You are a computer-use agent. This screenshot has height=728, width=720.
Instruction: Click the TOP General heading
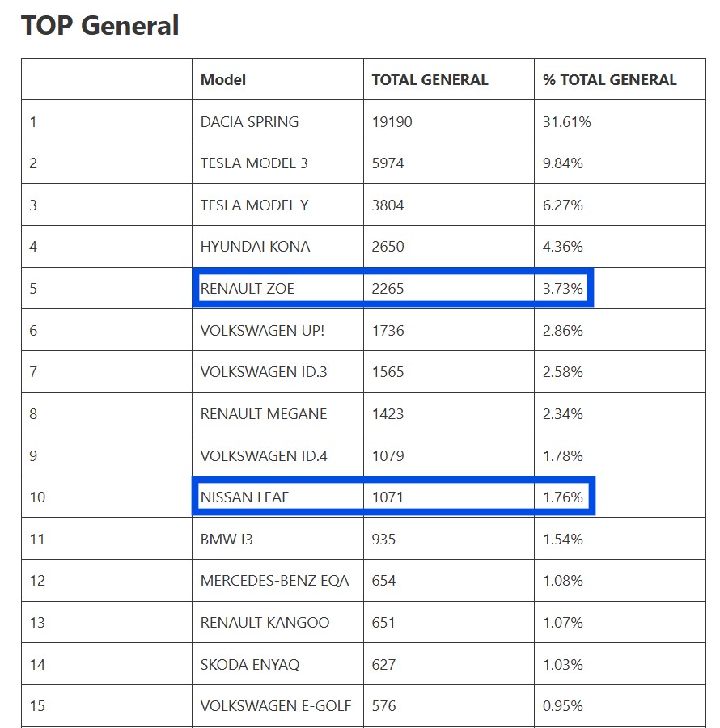100,26
